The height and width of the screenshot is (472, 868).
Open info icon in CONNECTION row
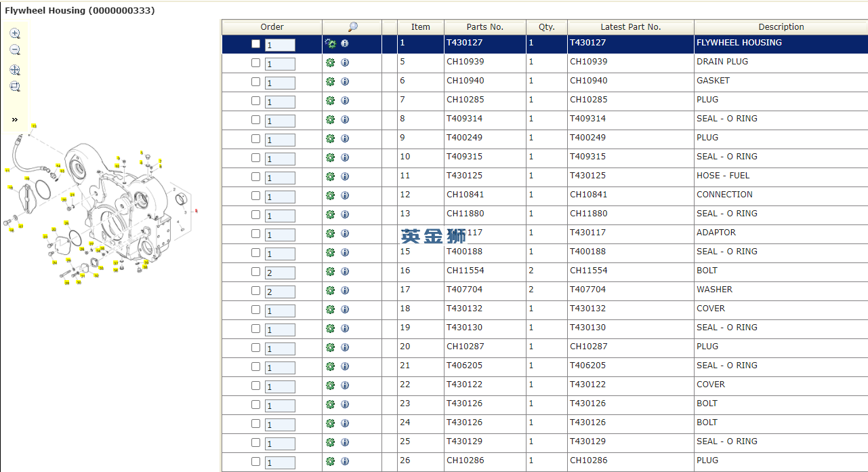(x=345, y=195)
